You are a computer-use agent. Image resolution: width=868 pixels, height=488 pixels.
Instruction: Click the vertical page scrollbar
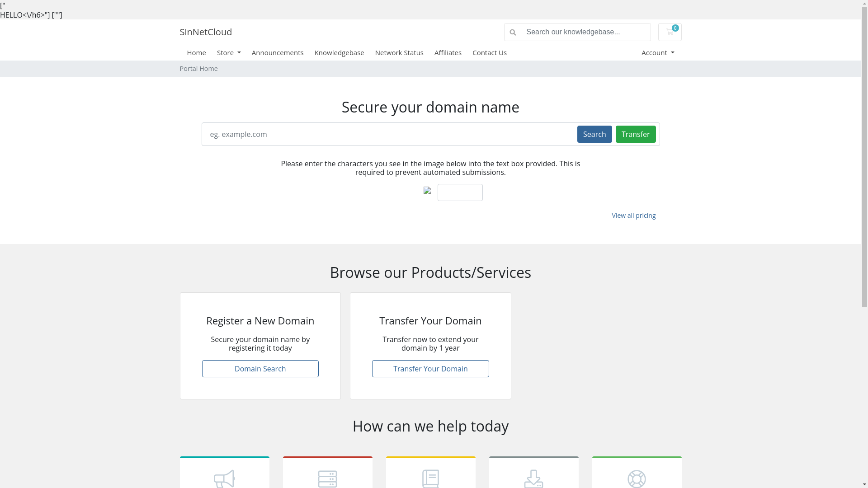pos(864,156)
